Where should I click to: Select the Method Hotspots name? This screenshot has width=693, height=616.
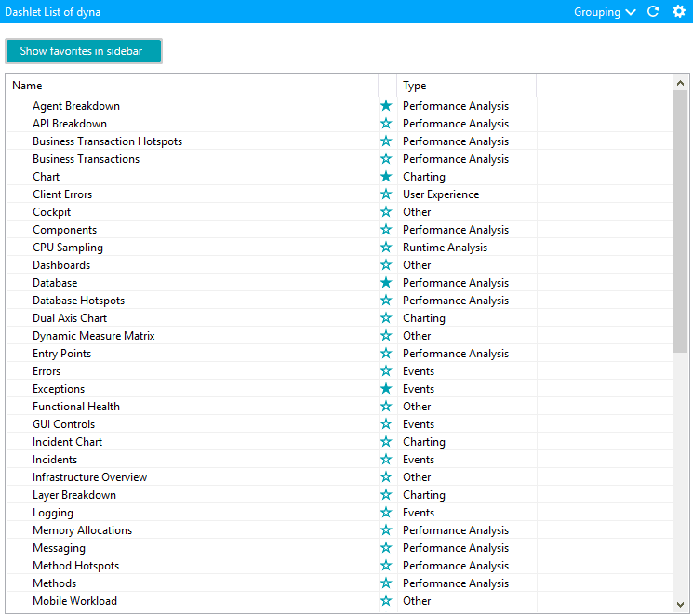coord(75,566)
